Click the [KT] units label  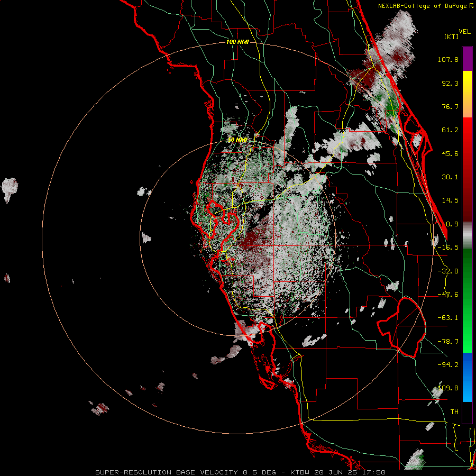click(452, 36)
